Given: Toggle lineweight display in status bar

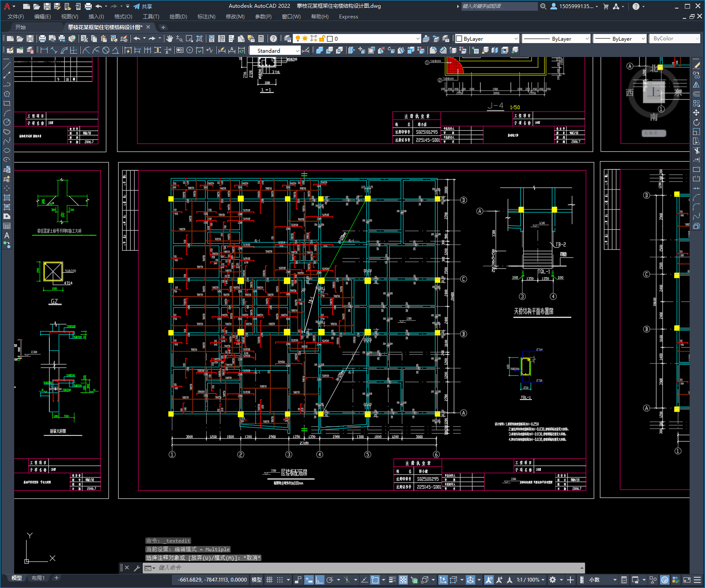Looking at the screenshot, I should coord(392,580).
